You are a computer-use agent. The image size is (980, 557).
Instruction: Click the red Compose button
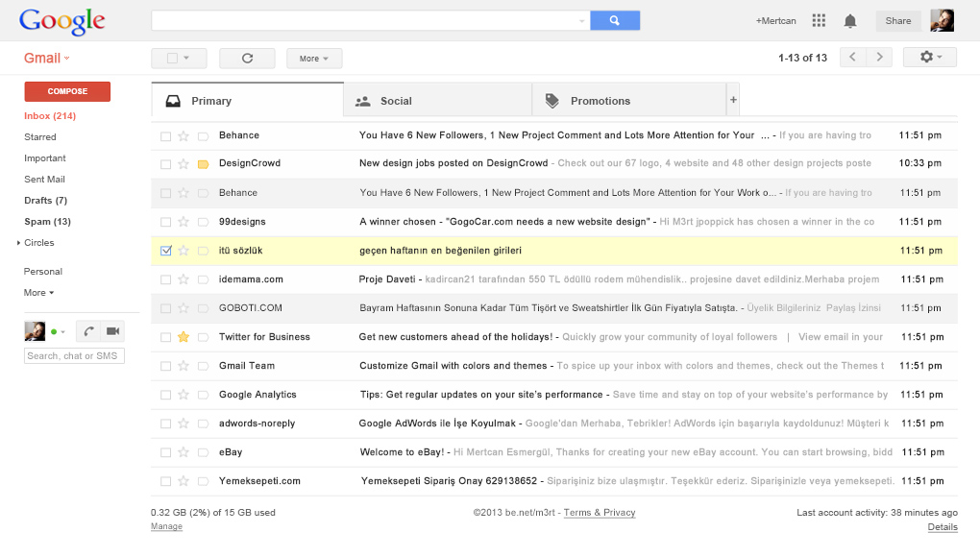pyautogui.click(x=67, y=91)
